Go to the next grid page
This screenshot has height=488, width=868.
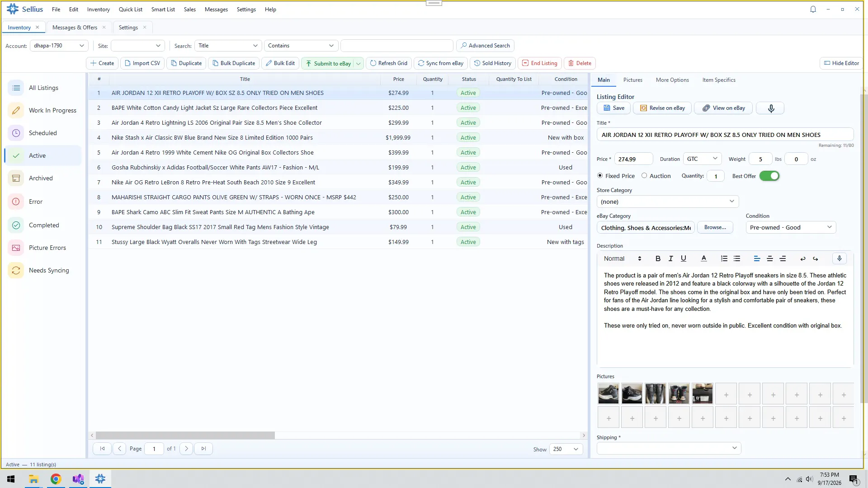click(x=186, y=449)
